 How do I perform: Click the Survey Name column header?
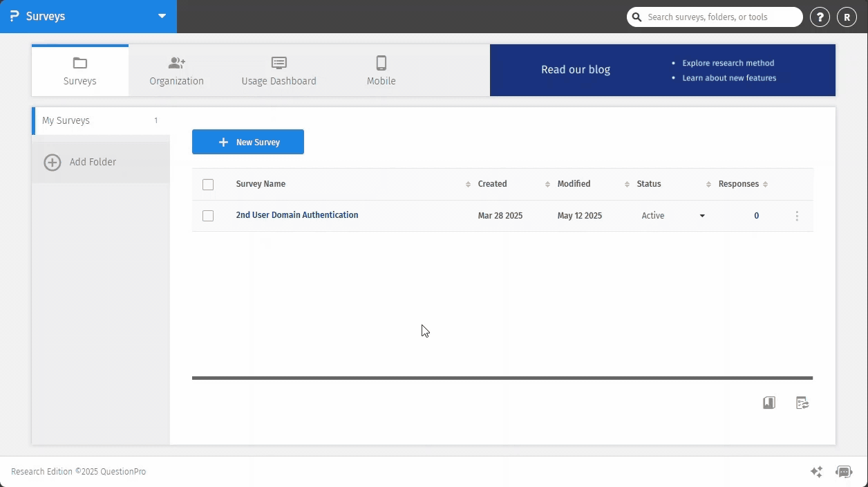[x=261, y=184]
